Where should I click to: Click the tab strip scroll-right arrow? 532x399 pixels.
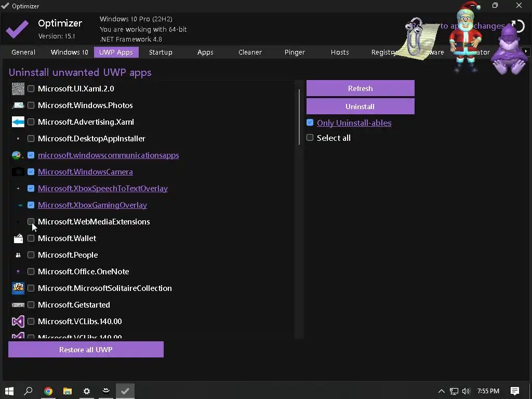pyautogui.click(x=526, y=51)
